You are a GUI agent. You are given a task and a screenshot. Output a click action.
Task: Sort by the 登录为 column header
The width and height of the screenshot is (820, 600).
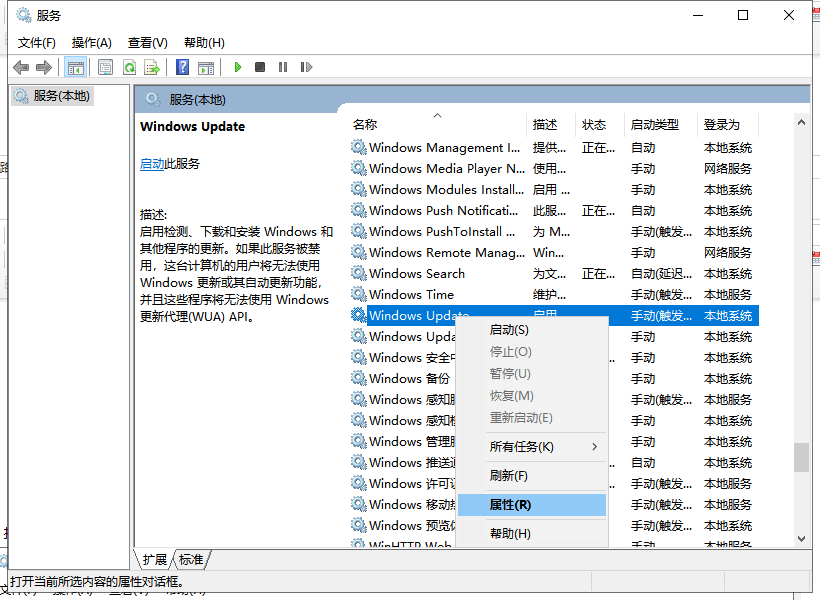point(727,124)
